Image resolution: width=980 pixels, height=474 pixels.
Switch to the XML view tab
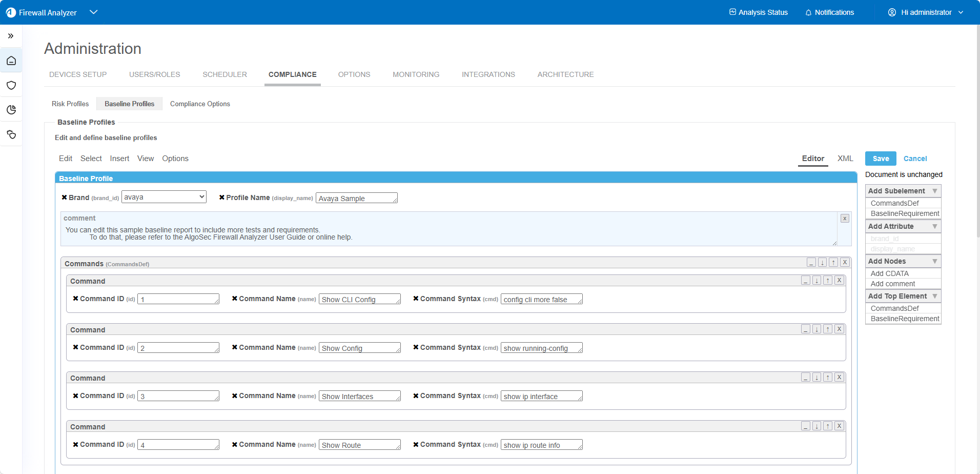click(x=845, y=159)
